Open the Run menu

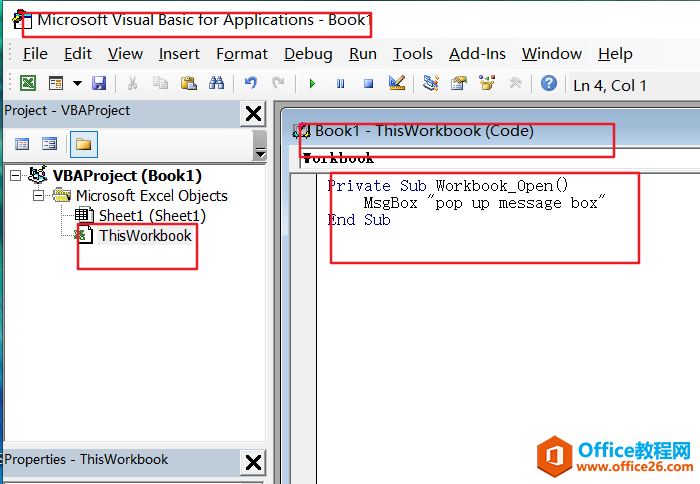tap(362, 54)
